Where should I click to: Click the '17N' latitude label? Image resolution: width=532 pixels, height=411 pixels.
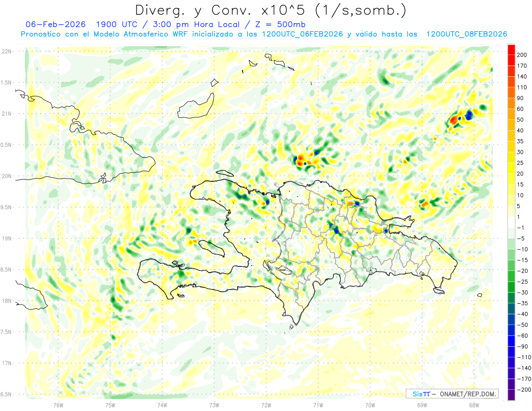point(6,363)
